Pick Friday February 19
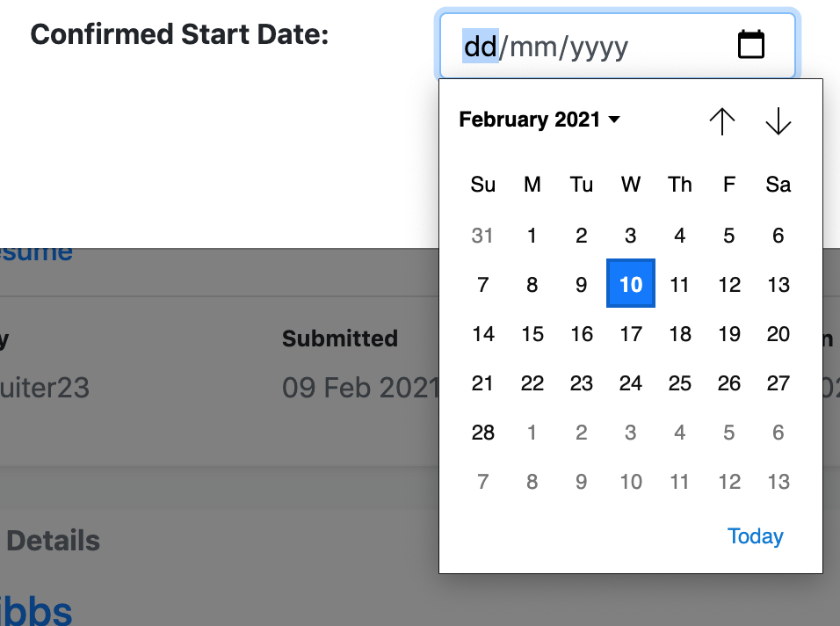 pos(729,334)
